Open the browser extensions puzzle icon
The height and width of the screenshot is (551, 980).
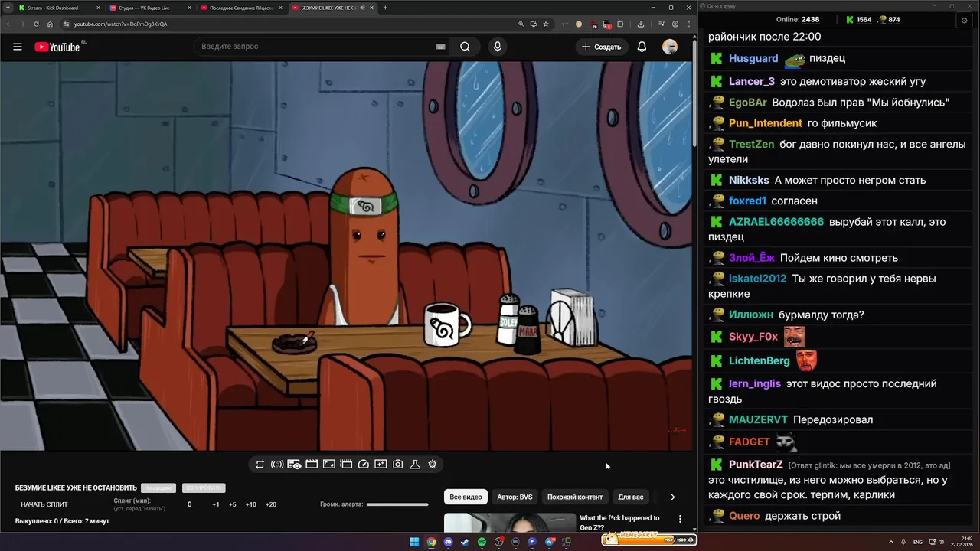pyautogui.click(x=620, y=24)
